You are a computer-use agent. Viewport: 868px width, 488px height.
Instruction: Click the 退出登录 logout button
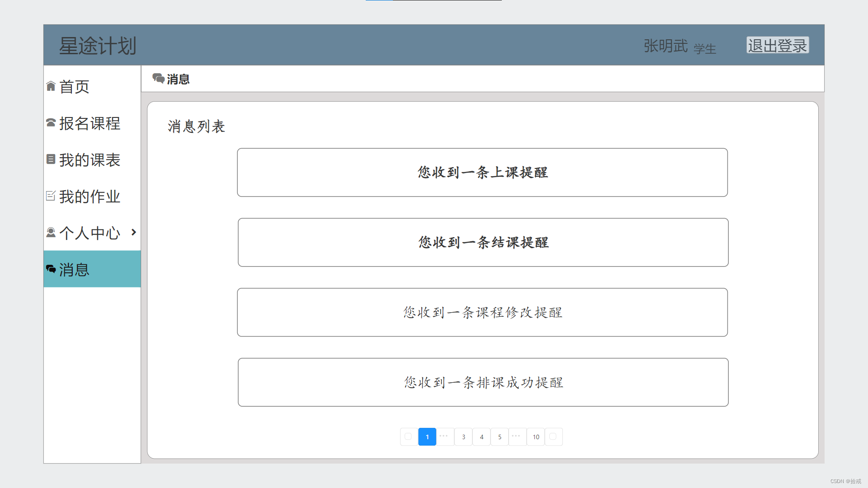777,45
